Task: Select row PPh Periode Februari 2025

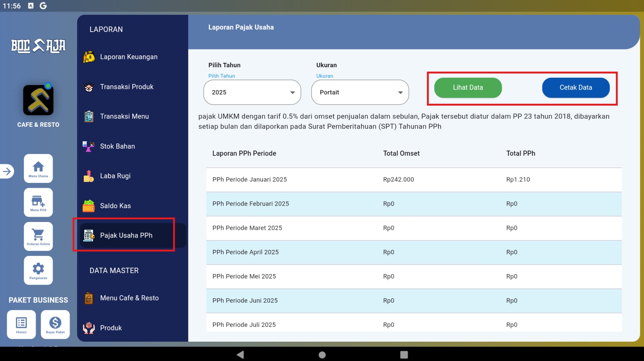Action: tap(414, 204)
